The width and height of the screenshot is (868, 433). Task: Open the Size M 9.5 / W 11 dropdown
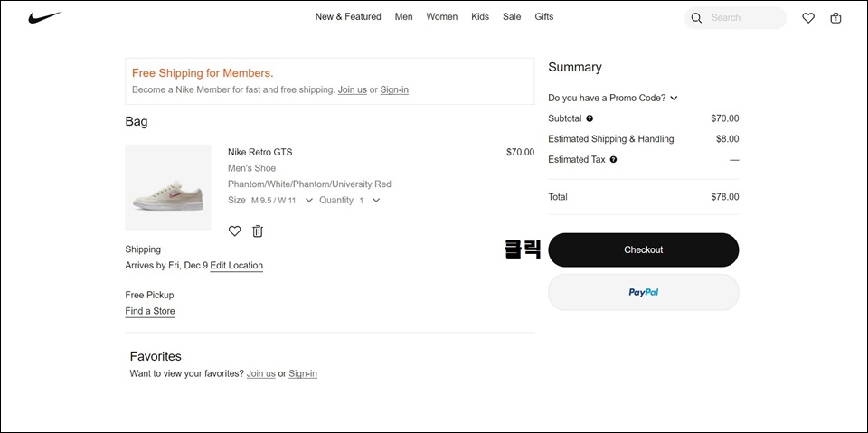tap(270, 201)
